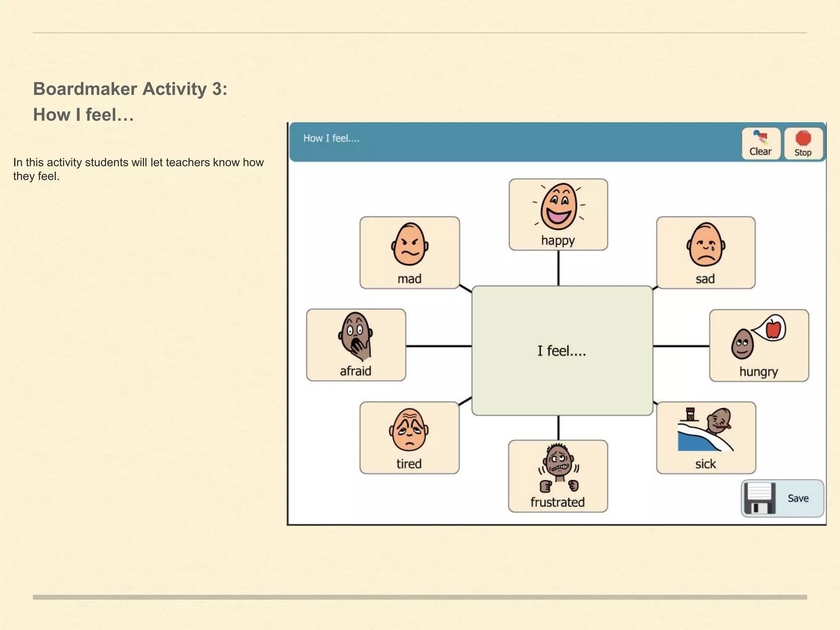840x630 pixels.
Task: Select the crying sad face symbol
Action: point(705,245)
